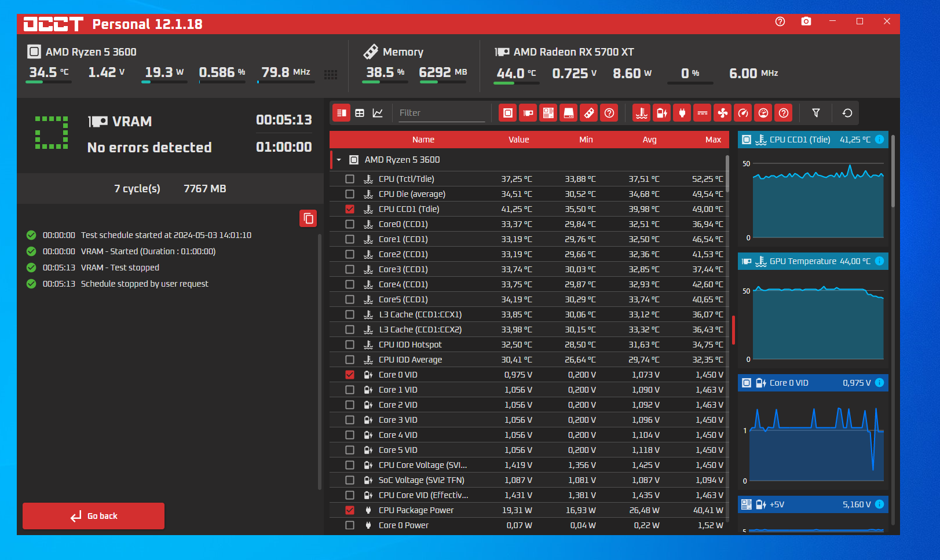
Task: Uncheck the Core 0 VID sensor
Action: coord(350,375)
